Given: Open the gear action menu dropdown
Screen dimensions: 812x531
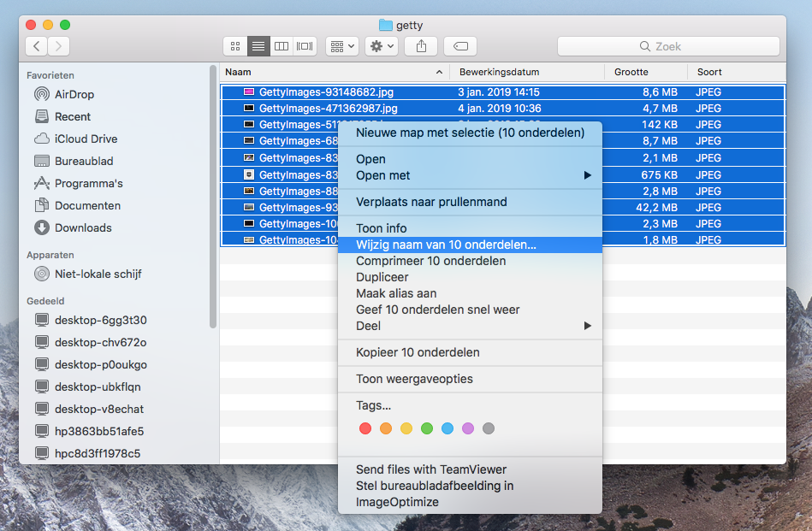Looking at the screenshot, I should click(x=381, y=46).
